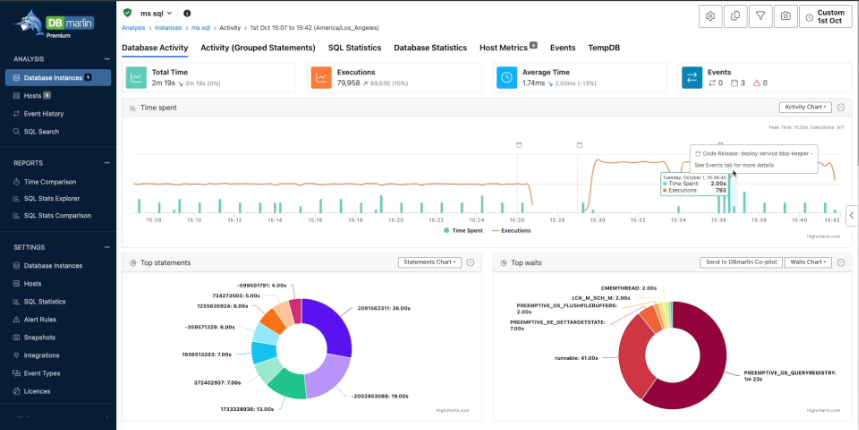Take a snapshot with the camera icon

coord(786,16)
